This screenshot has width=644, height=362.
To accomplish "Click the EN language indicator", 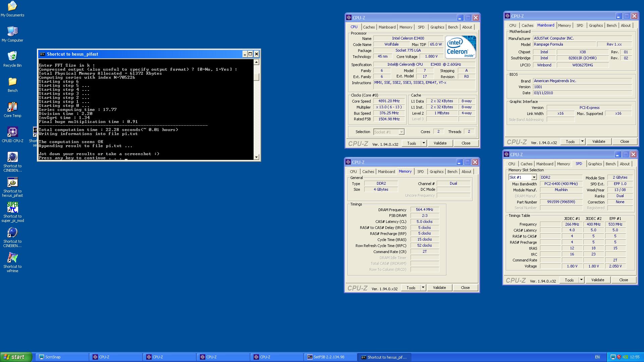I will [x=597, y=357].
